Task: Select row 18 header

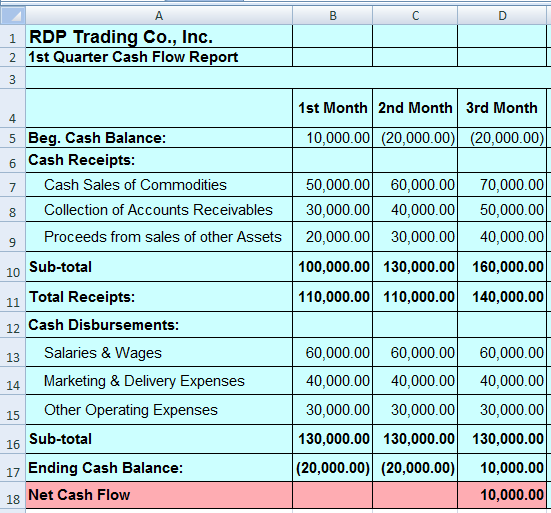Action: pyautogui.click(x=13, y=495)
